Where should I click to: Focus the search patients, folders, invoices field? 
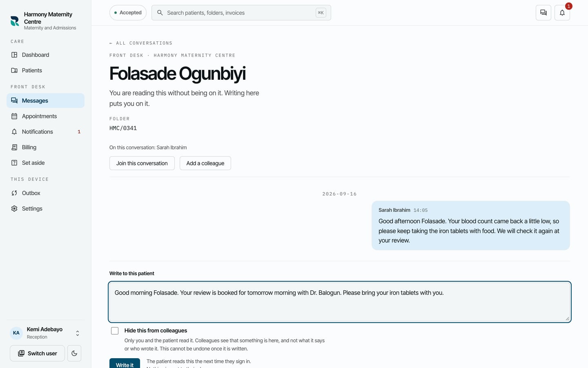pos(241,13)
